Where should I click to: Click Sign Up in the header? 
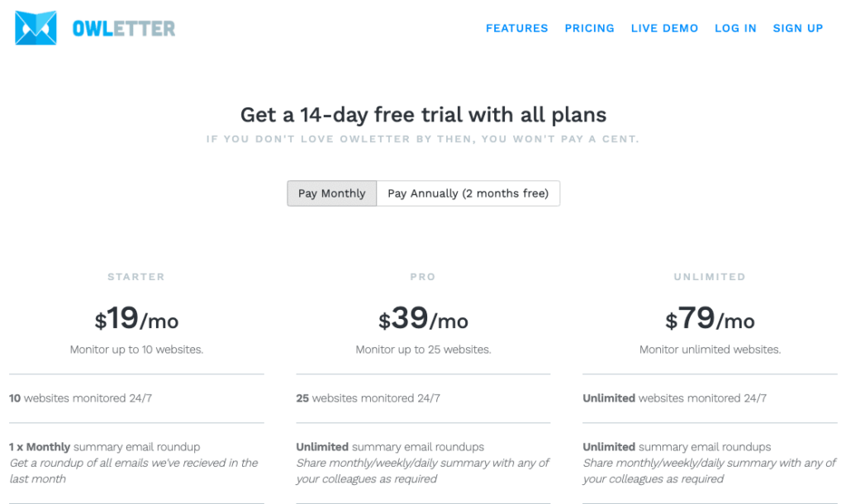pos(797,28)
